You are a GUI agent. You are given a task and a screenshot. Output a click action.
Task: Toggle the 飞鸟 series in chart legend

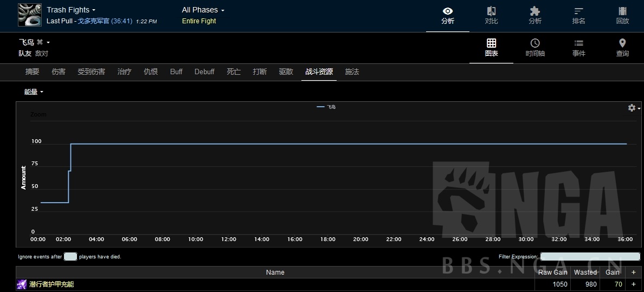pyautogui.click(x=326, y=107)
